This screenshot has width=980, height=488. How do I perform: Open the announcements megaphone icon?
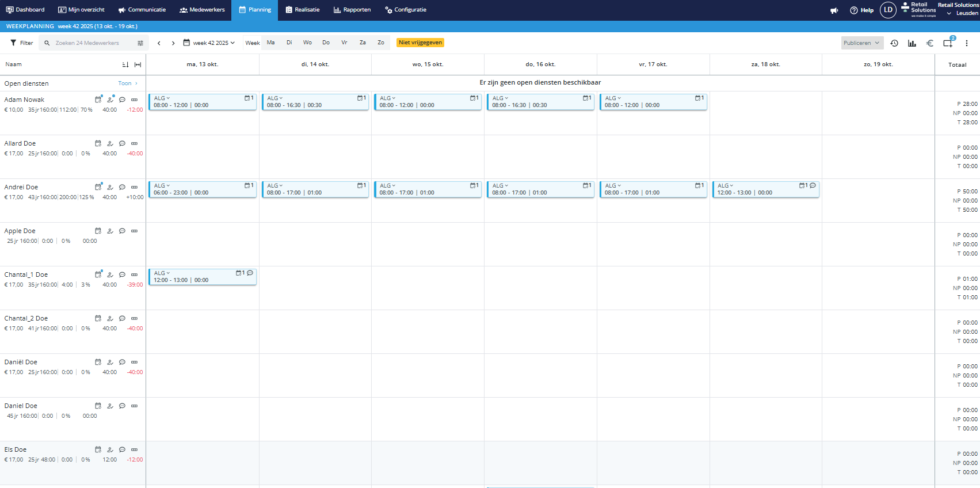[834, 10]
